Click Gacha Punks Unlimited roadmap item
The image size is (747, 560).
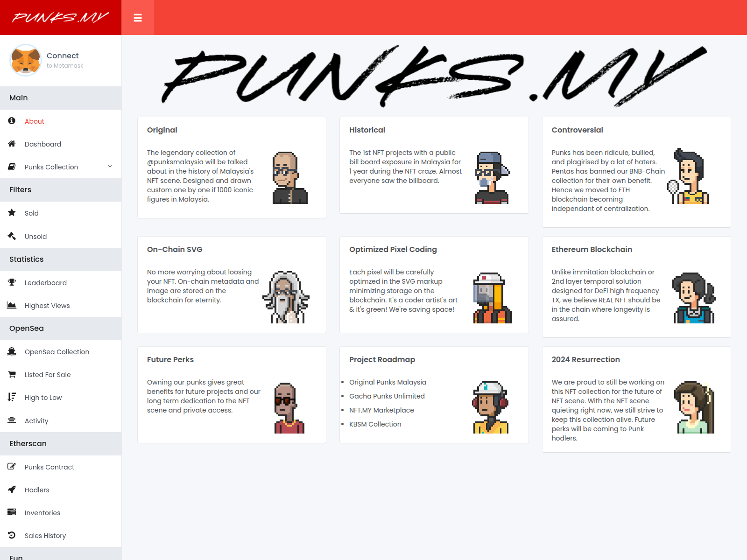[x=387, y=396]
